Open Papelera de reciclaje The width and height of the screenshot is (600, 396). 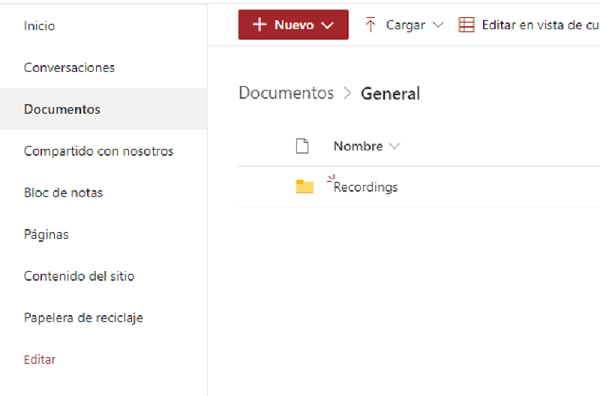point(83,318)
